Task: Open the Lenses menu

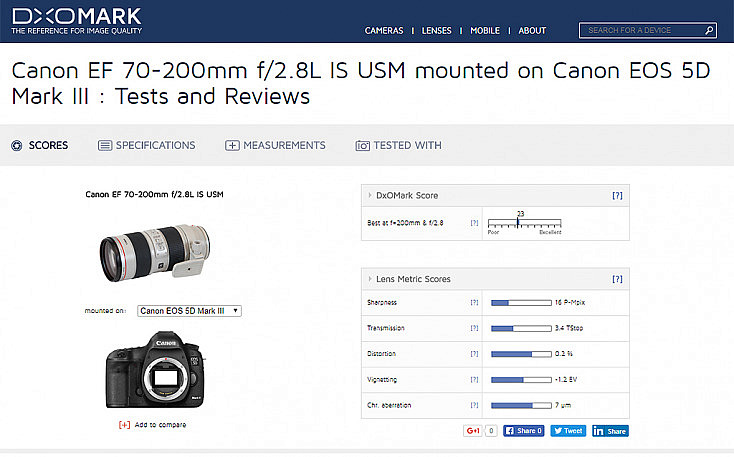Action: [x=436, y=30]
